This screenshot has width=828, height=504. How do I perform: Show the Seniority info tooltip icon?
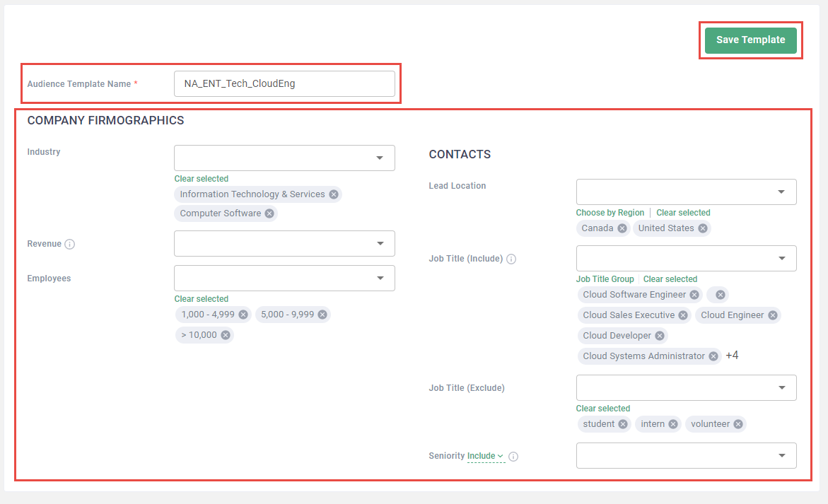pos(513,457)
